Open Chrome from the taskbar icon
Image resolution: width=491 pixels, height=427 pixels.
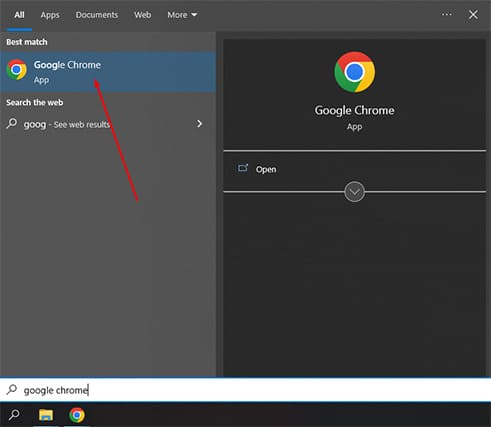pyautogui.click(x=77, y=415)
